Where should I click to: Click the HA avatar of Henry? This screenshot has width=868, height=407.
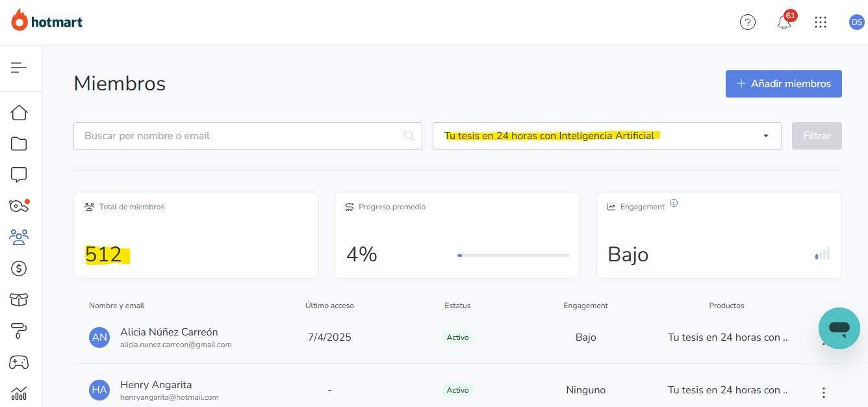tap(99, 390)
